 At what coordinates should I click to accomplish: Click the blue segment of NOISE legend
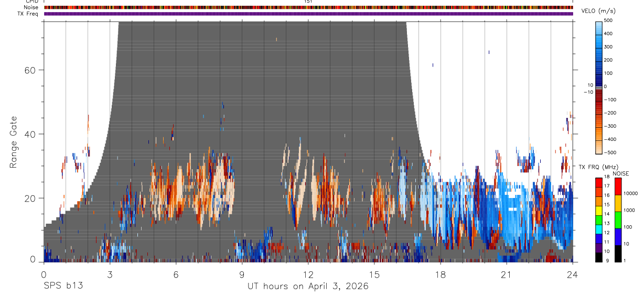point(618,237)
